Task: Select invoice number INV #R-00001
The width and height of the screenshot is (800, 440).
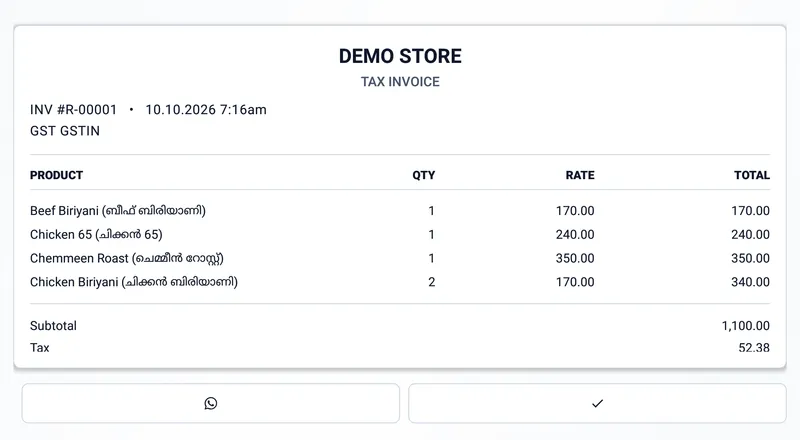Action: coord(73,110)
